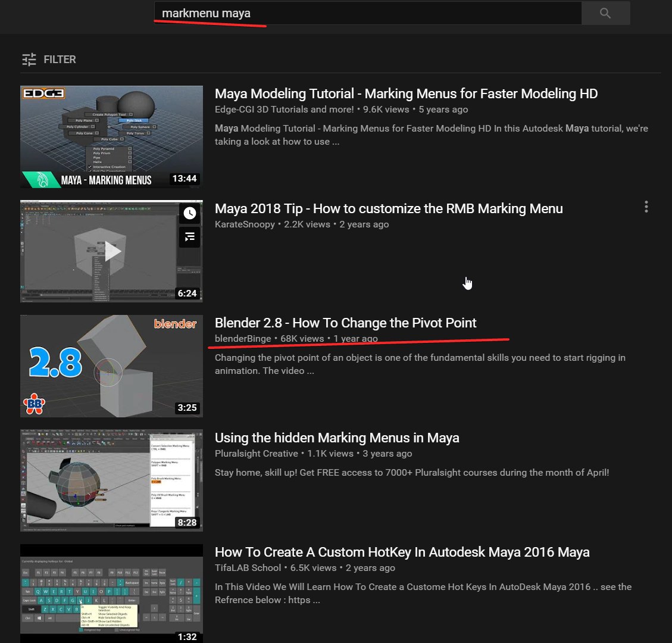The width and height of the screenshot is (672, 643).
Task: Visit the Pluralsight Creative channel
Action: (x=257, y=454)
